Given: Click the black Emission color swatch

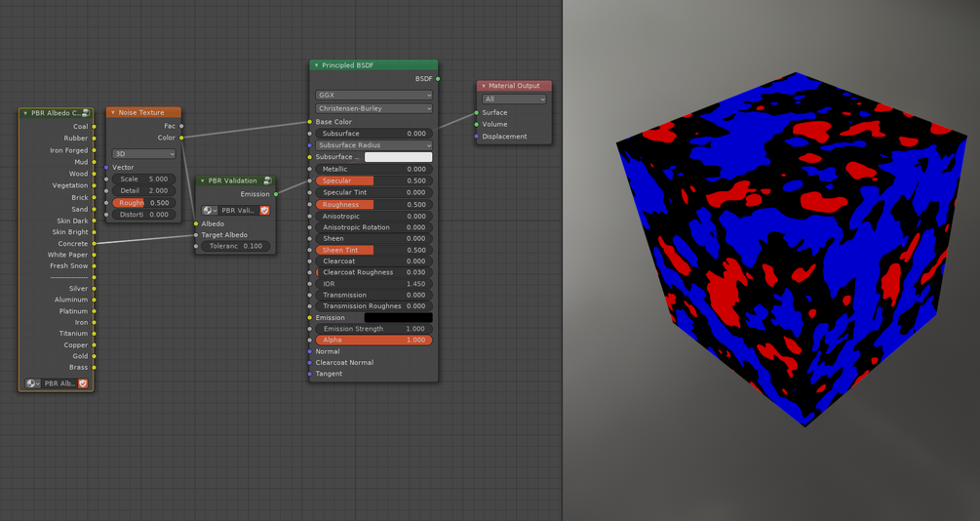Looking at the screenshot, I should point(398,318).
